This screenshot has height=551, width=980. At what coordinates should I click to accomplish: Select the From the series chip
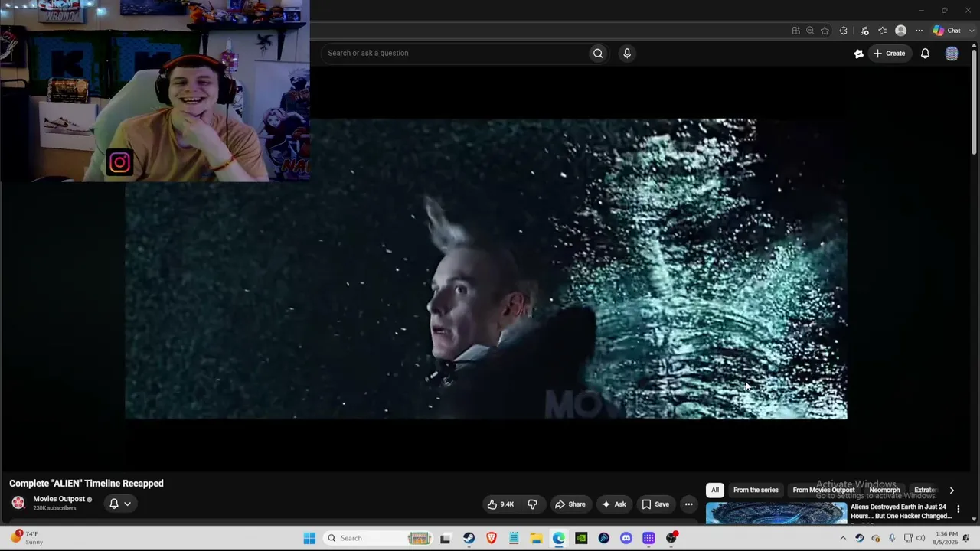coord(756,490)
